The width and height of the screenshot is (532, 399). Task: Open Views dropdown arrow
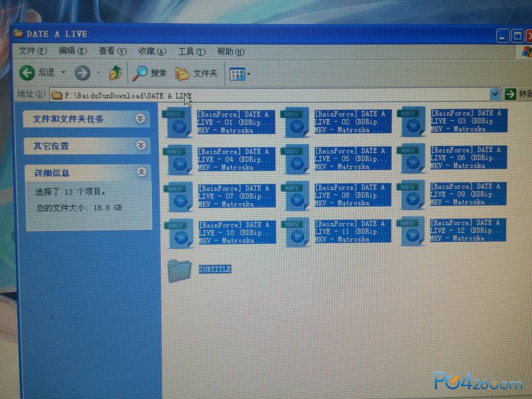[249, 74]
